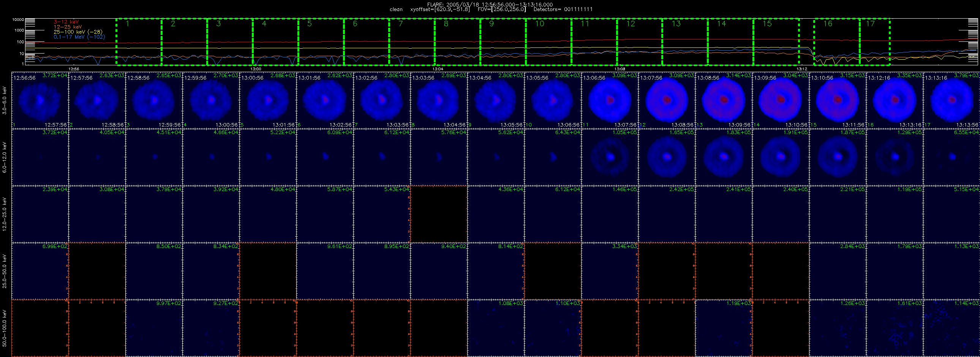Image resolution: width=980 pixels, height=357 pixels.
Task: Pick interval box 13 in the light curve
Action: point(685,41)
